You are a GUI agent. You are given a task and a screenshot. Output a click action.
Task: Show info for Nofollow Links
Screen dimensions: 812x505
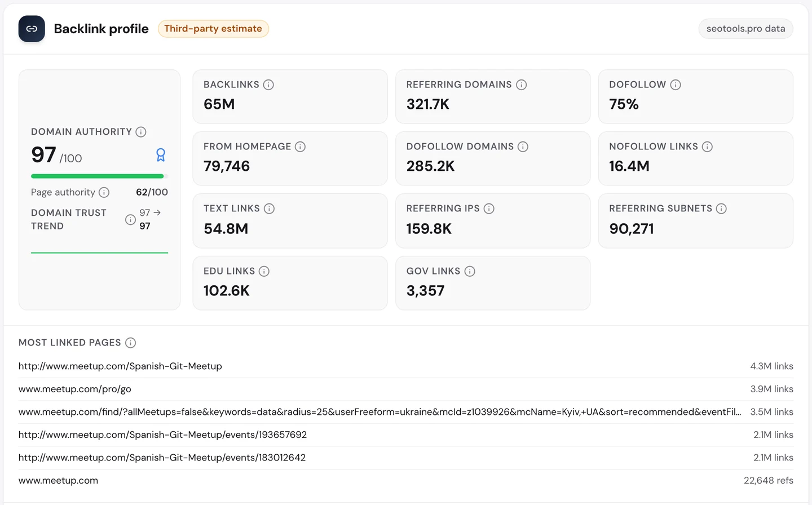tap(707, 147)
